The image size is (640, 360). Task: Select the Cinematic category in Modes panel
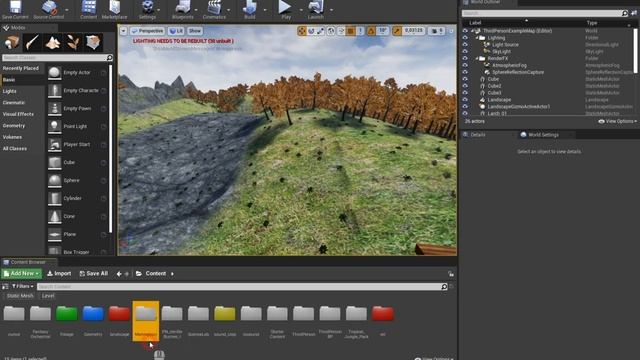(x=22, y=102)
